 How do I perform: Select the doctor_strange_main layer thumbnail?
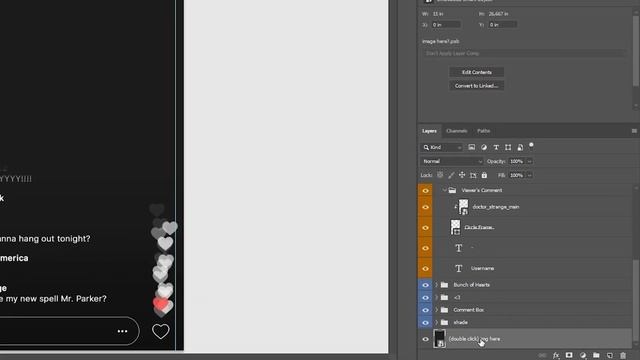(x=463, y=207)
